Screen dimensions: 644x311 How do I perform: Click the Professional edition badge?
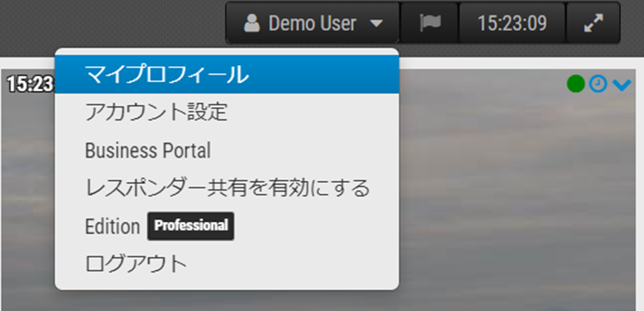191,226
